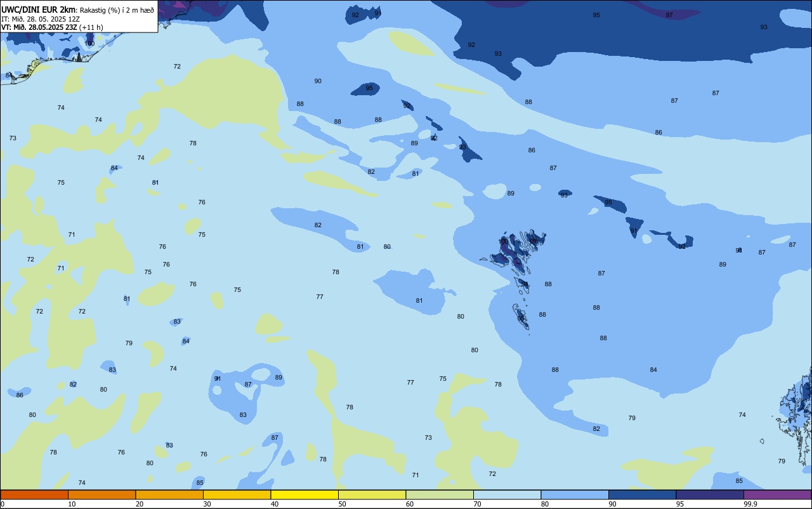Click the 0–10 dark orange legend swatch
Screen dimensions: 812x509
pos(34,494)
